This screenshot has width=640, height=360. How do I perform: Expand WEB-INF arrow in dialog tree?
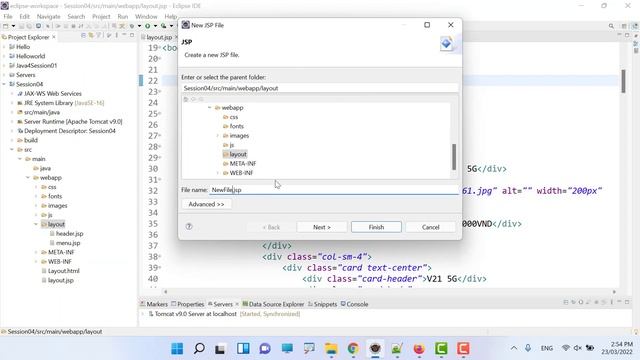point(218,173)
